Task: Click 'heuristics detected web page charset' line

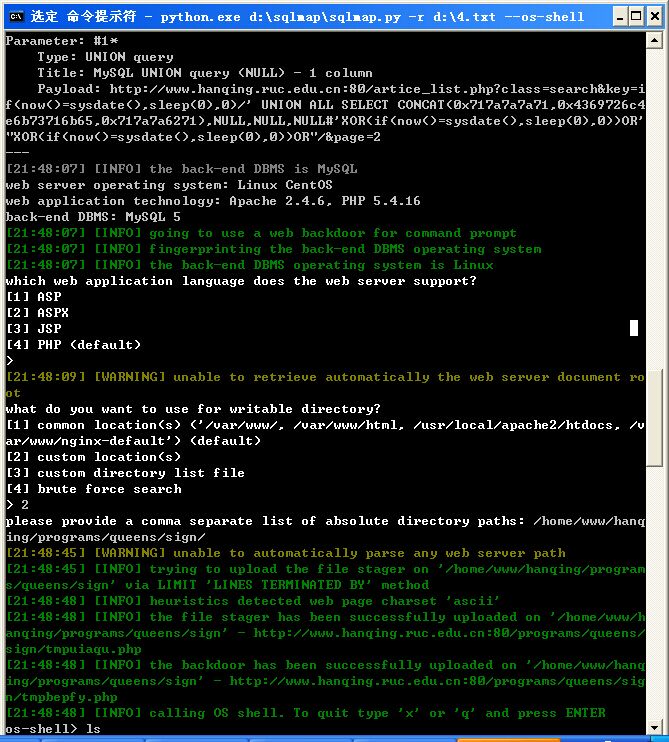Action: [x=253, y=601]
